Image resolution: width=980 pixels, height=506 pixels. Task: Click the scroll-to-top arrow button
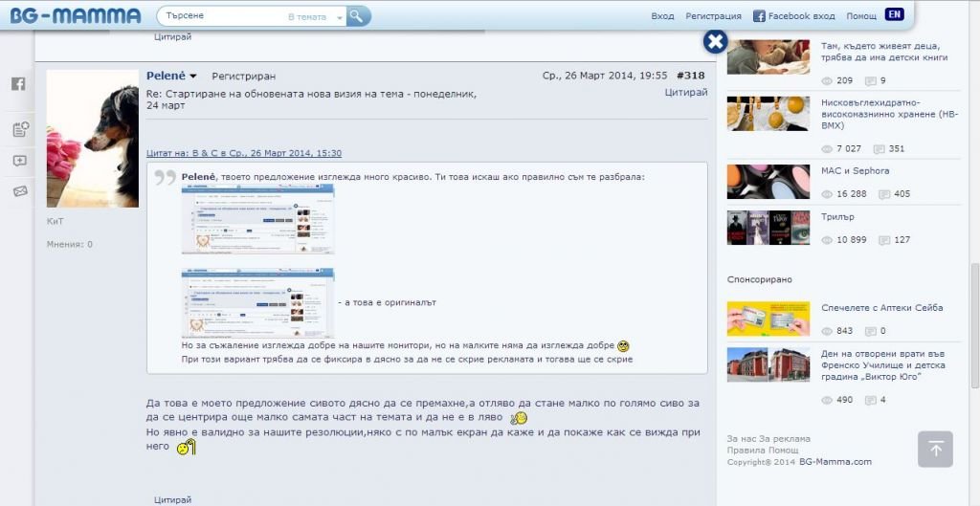pyautogui.click(x=935, y=449)
